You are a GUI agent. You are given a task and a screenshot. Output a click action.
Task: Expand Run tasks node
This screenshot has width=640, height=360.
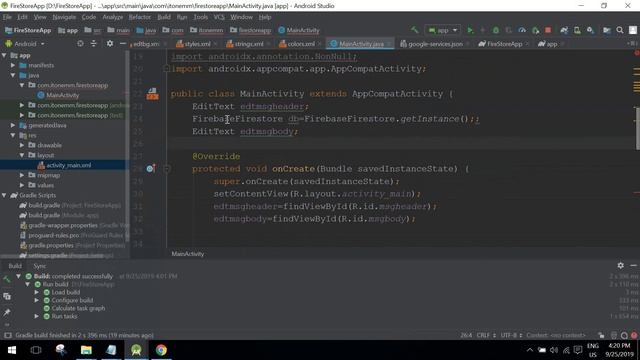[36, 316]
